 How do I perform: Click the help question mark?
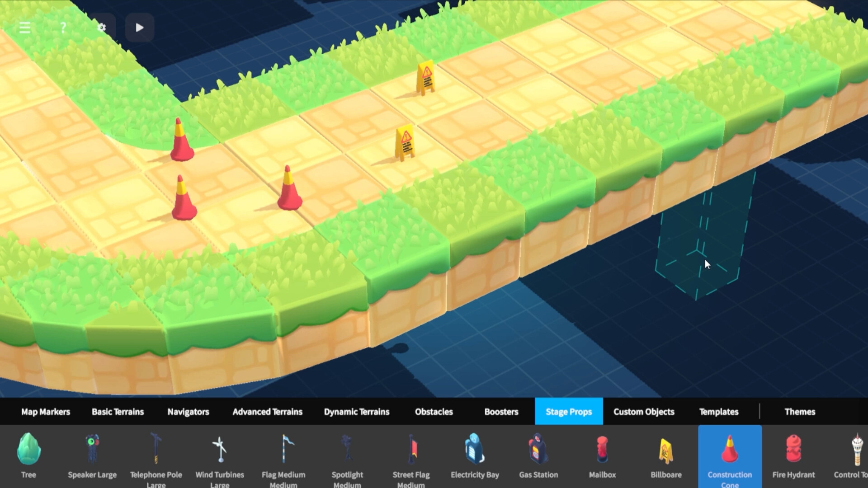click(63, 28)
